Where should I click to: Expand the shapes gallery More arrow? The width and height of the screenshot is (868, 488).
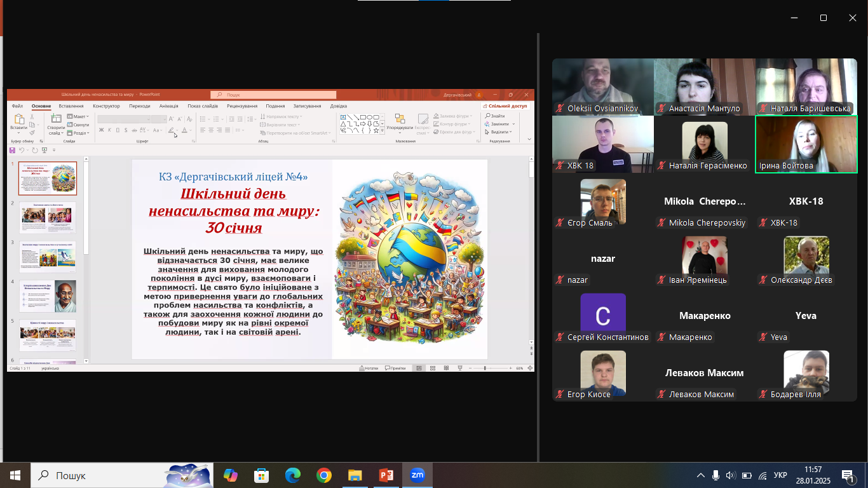[x=382, y=131]
